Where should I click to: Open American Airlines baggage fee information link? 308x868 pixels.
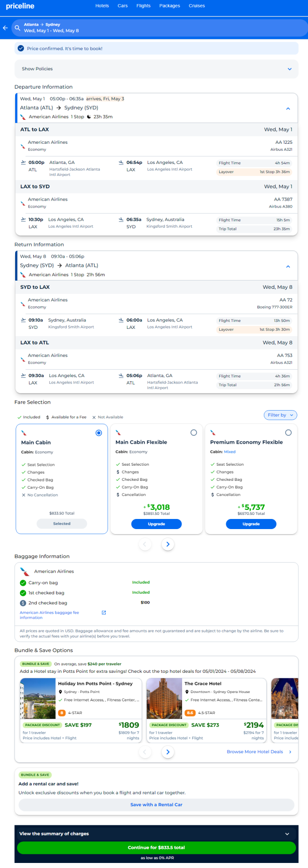(49, 615)
